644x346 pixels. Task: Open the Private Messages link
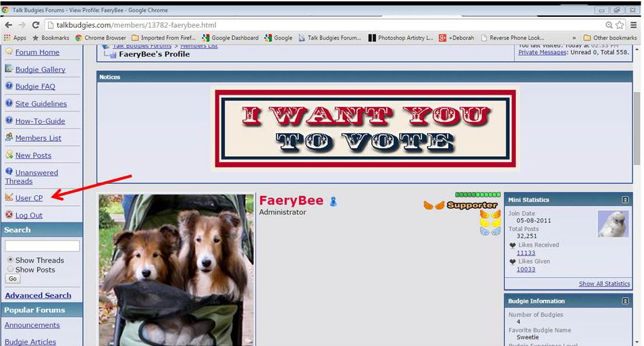(x=542, y=52)
